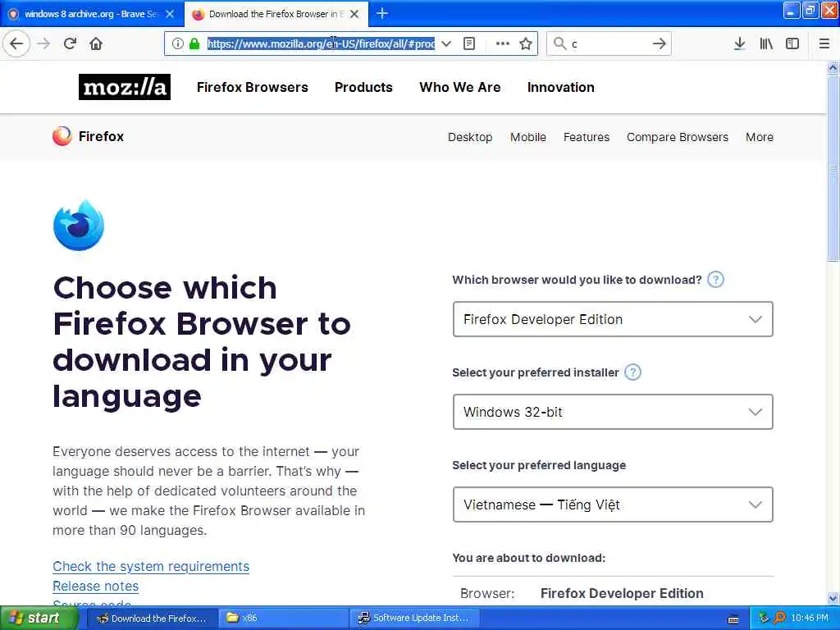Expand the Windows 32-bit installer dropdown
Viewport: 840px width, 630px height.
[x=612, y=412]
